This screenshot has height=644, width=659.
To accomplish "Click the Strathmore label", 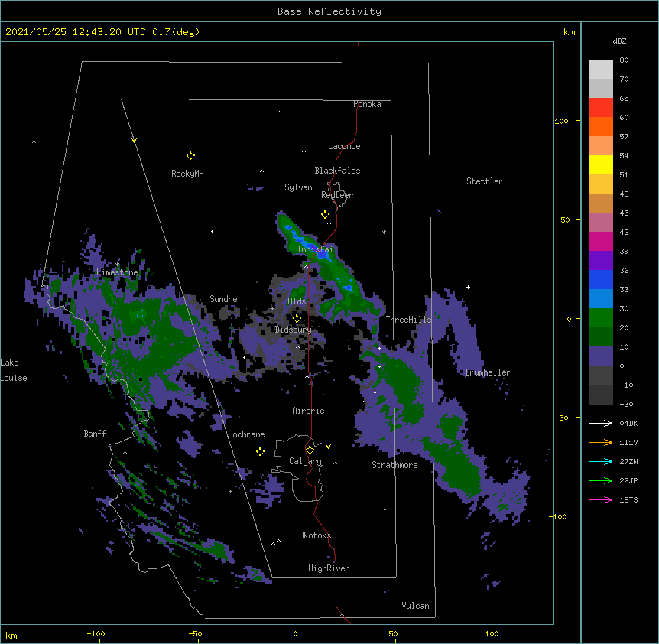I will (394, 465).
